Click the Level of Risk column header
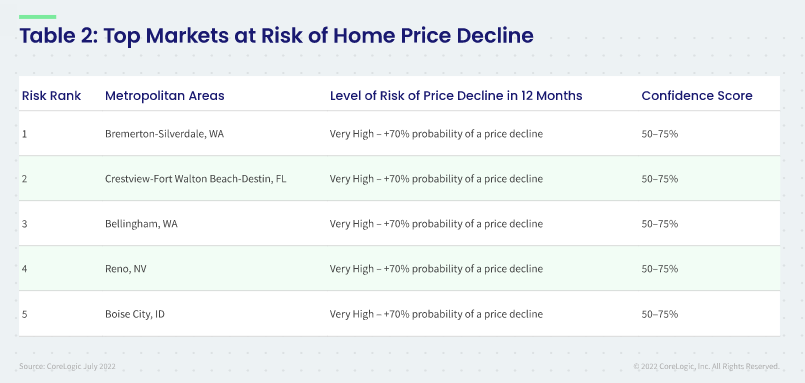Screen dimensions: 805x383 point(456,95)
